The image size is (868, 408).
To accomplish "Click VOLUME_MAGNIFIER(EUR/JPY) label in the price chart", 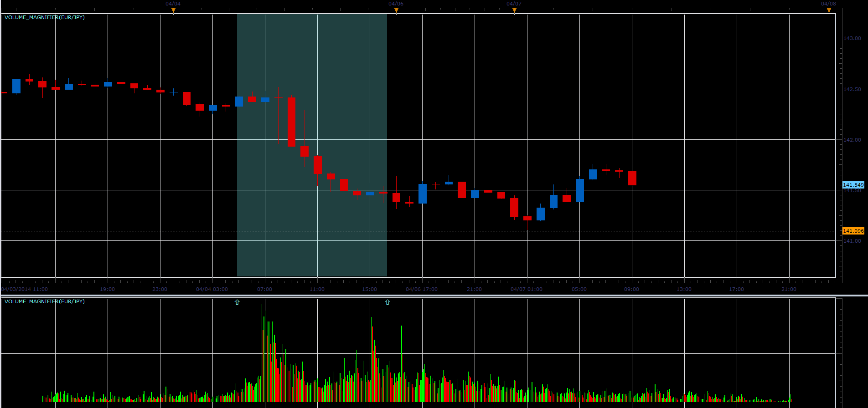I will (45, 17).
